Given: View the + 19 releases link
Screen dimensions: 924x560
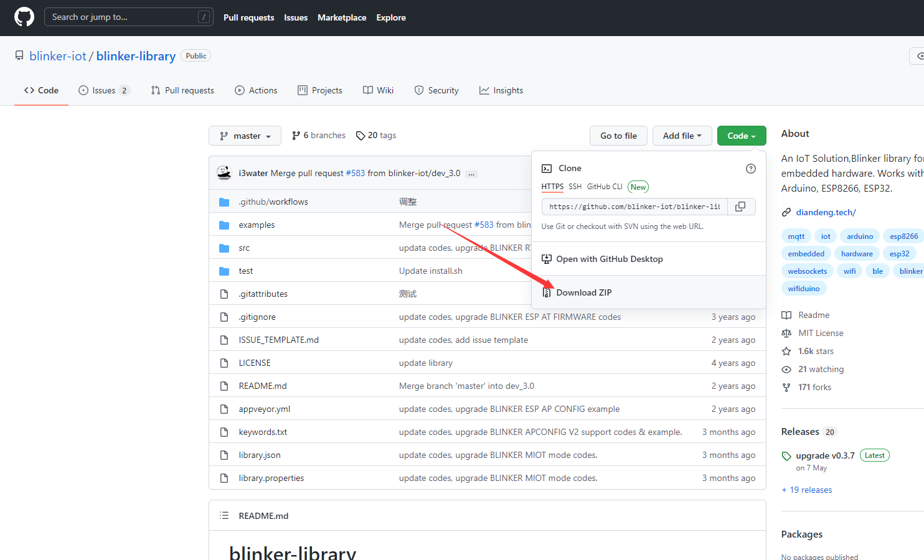Looking at the screenshot, I should click(x=807, y=490).
